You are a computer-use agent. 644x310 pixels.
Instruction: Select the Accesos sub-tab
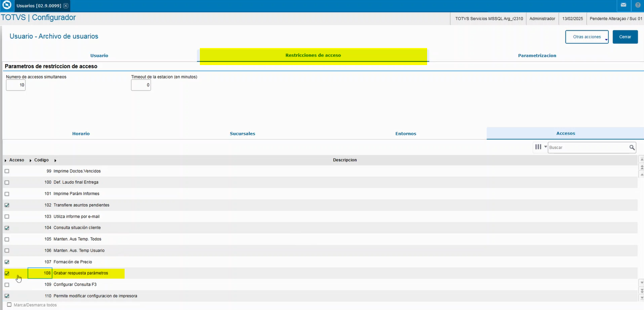point(566,133)
